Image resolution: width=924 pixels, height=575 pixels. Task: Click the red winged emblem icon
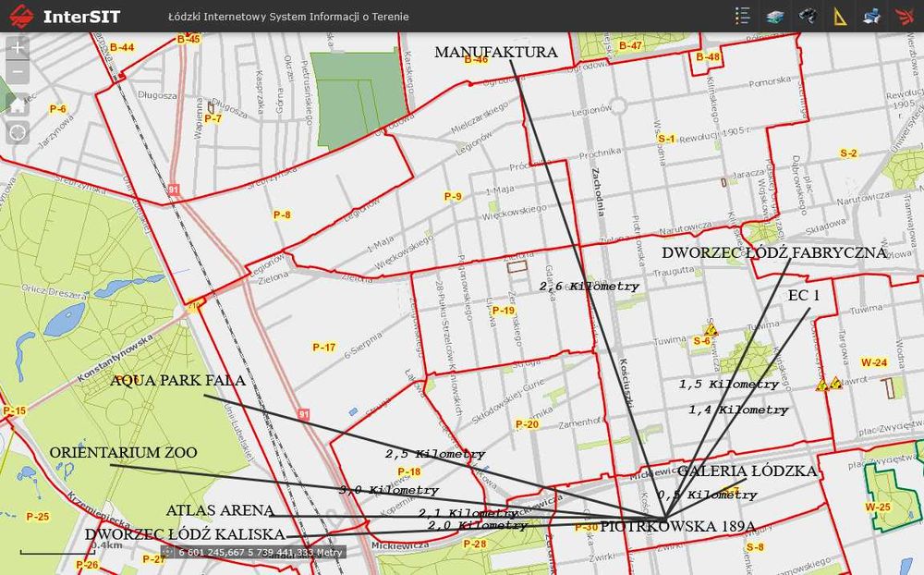904,16
